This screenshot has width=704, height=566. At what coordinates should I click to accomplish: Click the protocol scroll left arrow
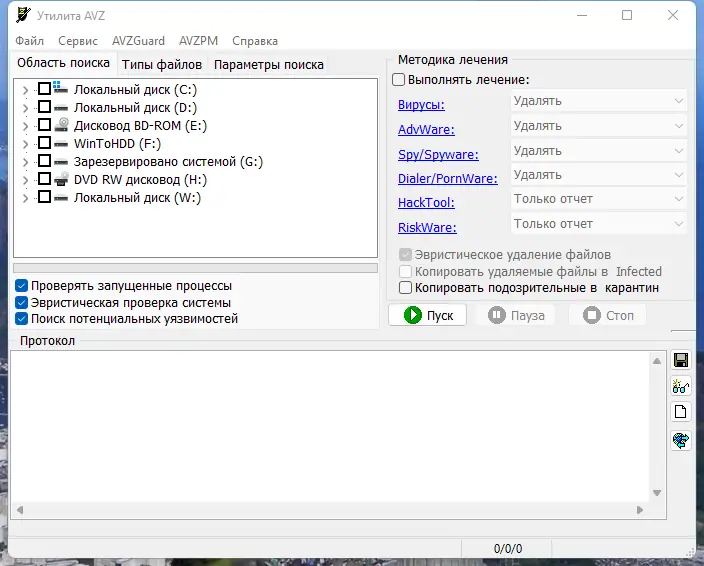point(20,510)
